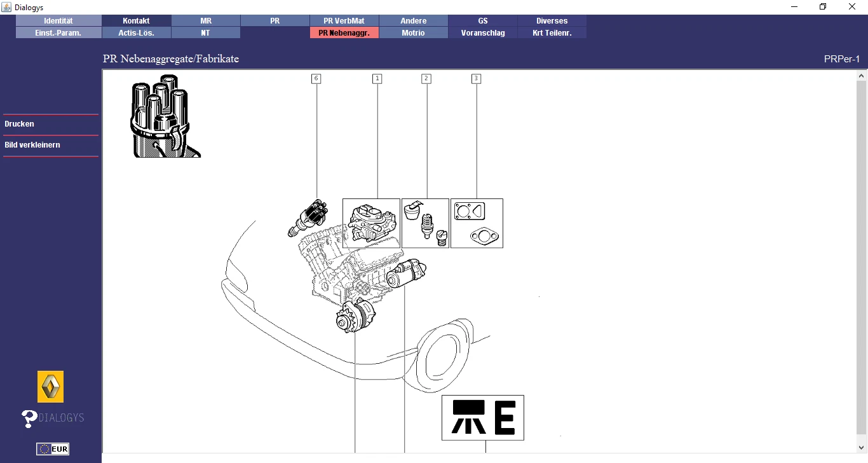Click the starter motor in the diagram
Viewport: 868px width, 463px height.
click(x=405, y=272)
